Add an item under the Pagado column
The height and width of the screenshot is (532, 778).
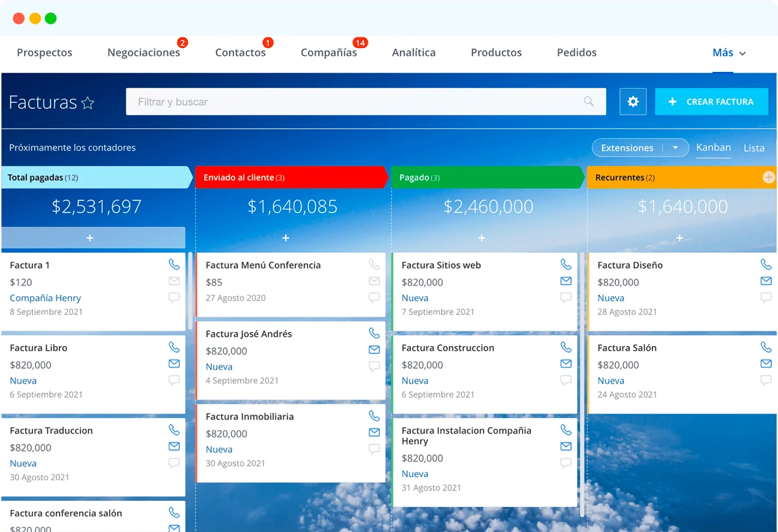click(x=482, y=238)
